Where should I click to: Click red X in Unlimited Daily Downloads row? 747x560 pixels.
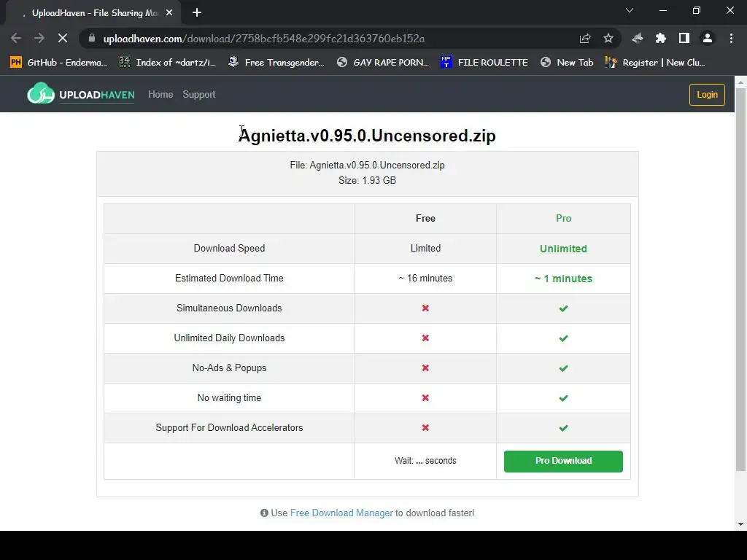click(425, 338)
